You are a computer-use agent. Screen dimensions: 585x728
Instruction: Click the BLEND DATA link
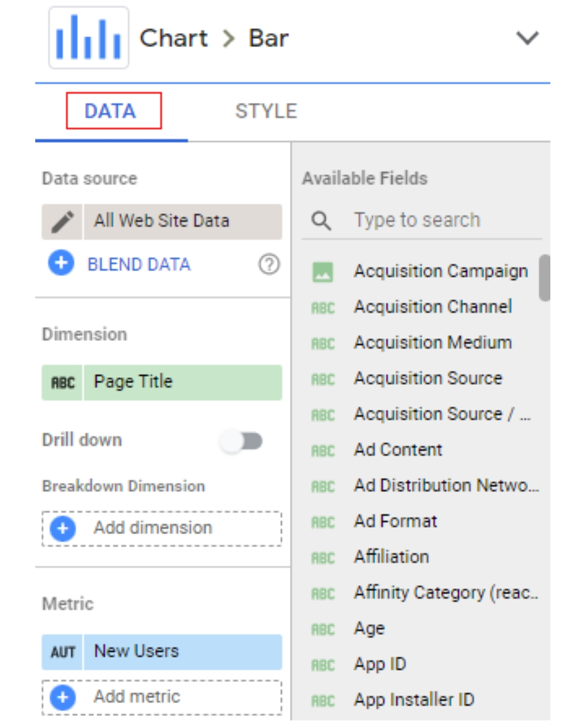click(x=139, y=264)
